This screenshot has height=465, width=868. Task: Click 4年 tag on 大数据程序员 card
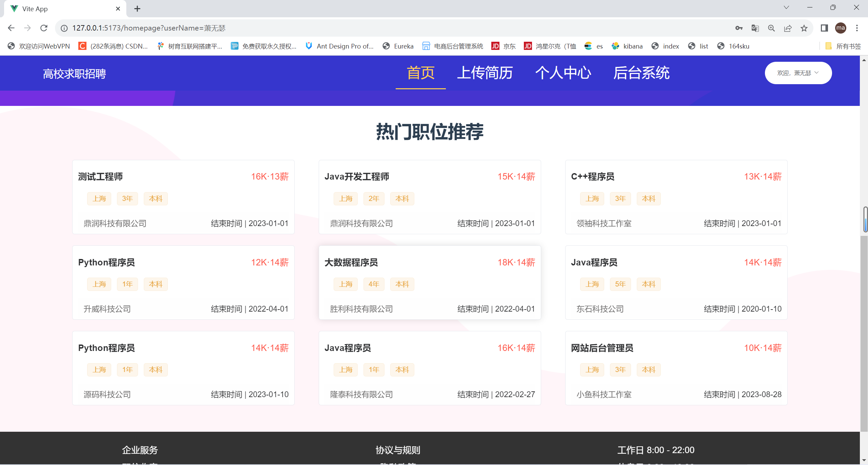(x=374, y=284)
